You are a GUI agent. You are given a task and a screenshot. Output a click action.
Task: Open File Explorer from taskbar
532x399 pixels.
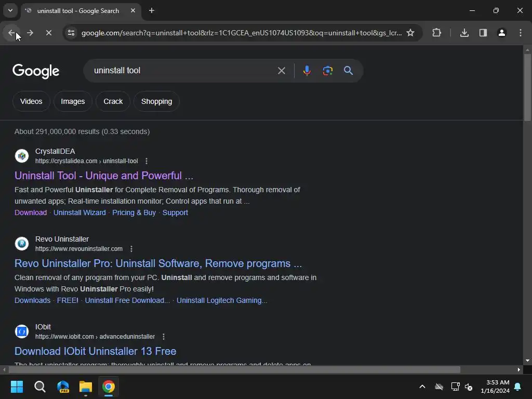pos(86,387)
